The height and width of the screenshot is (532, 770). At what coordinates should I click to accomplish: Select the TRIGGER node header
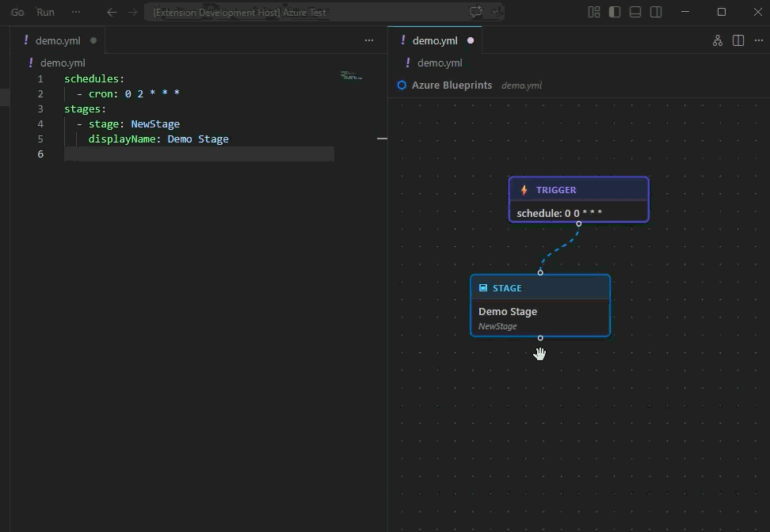click(579, 189)
